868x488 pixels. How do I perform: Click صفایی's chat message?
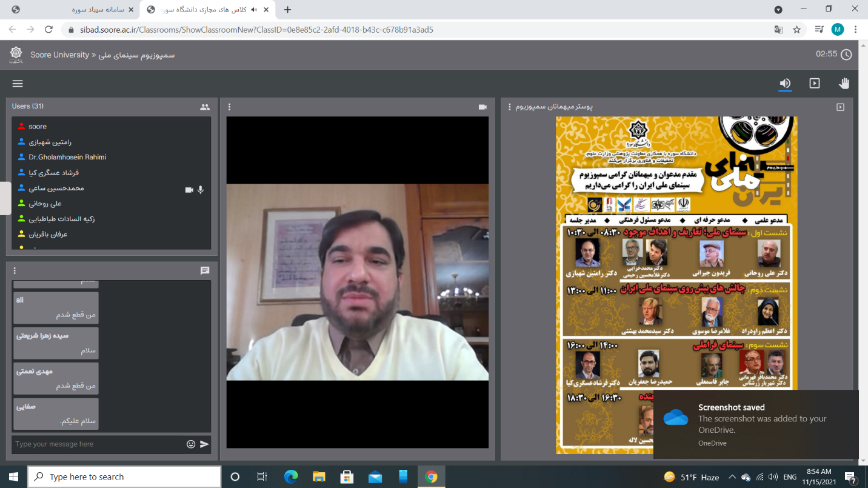(x=56, y=413)
